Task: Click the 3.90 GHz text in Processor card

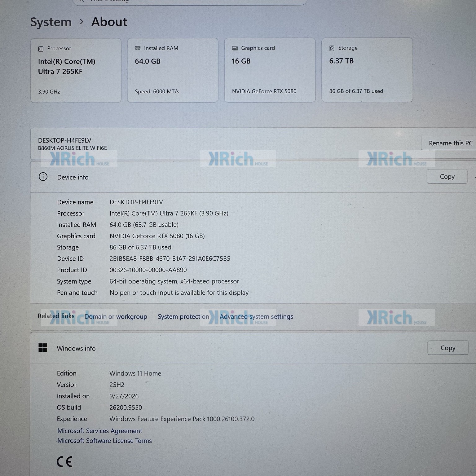Action: [49, 92]
